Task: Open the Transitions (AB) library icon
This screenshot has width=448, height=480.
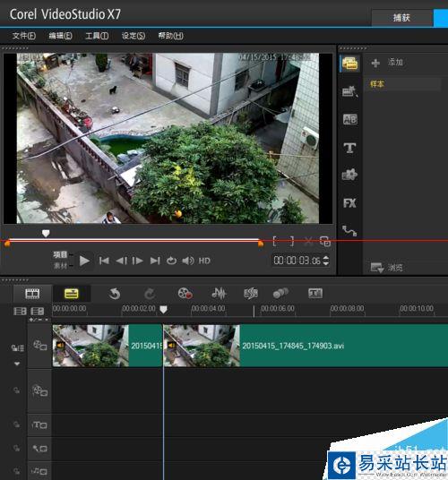Action: point(349,119)
